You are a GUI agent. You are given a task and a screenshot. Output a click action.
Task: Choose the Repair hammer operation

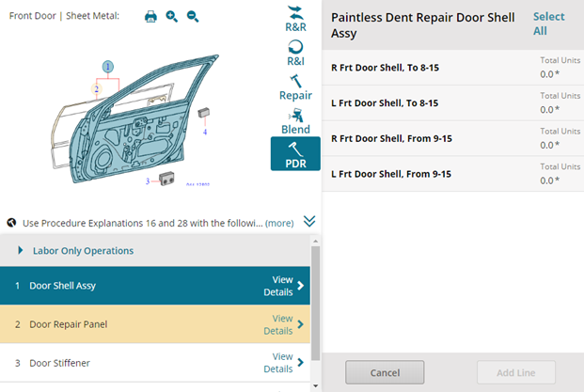(295, 87)
